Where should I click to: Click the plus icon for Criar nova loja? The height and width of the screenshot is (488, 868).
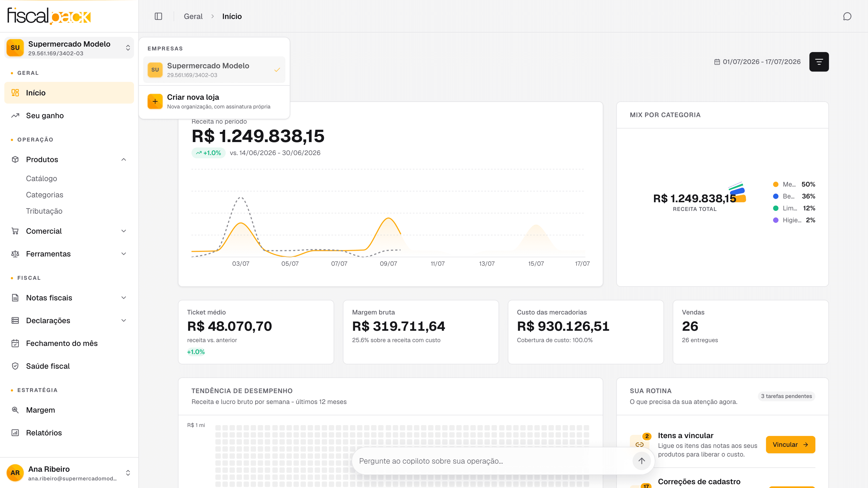point(155,101)
